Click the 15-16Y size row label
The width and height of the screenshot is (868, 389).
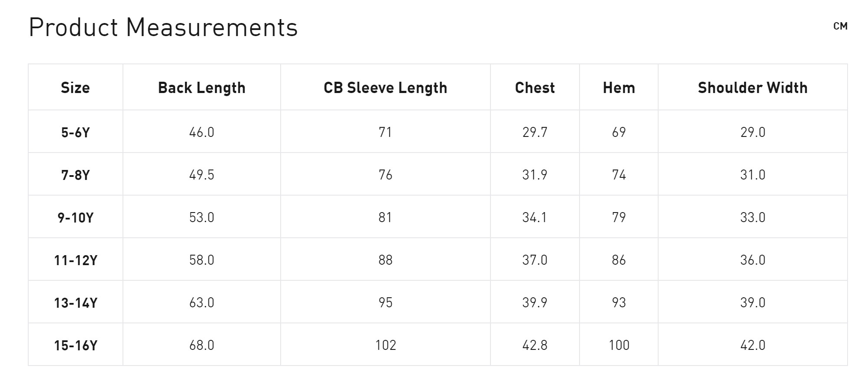click(x=76, y=345)
